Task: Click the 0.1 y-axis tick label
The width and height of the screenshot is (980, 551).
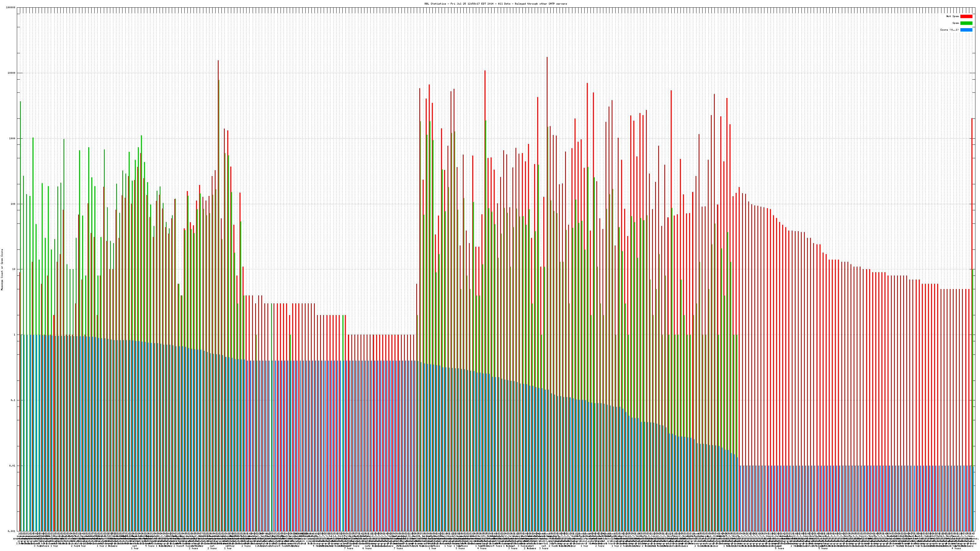Action: click(x=14, y=400)
